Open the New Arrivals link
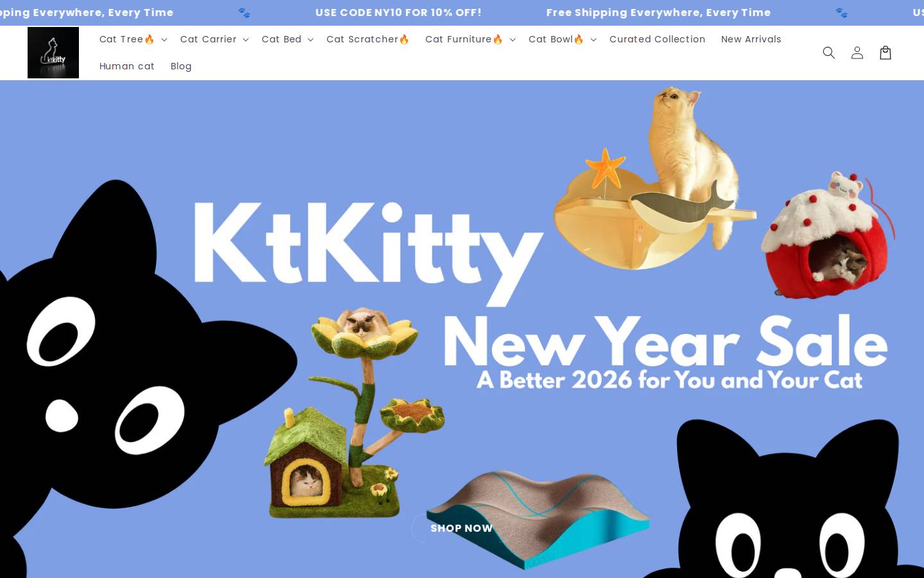Screen dimensions: 924x578 pos(751,39)
